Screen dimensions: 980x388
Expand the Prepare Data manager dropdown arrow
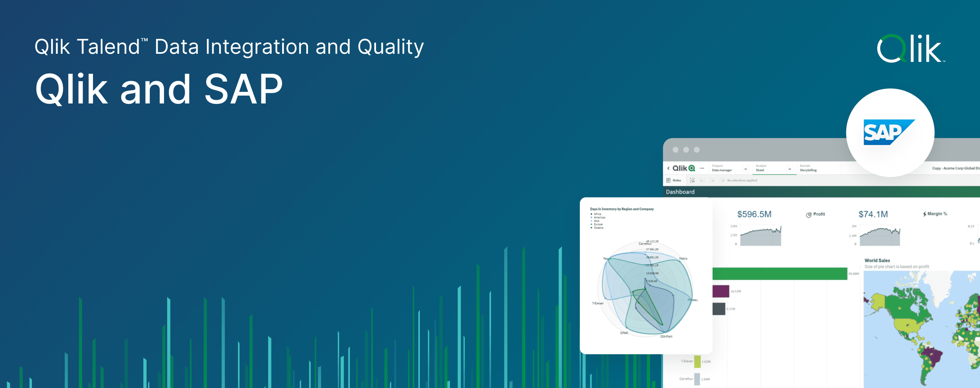(746, 169)
